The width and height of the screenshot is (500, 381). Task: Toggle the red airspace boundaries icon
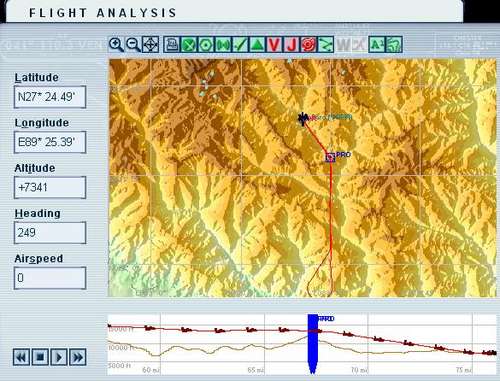tap(309, 44)
